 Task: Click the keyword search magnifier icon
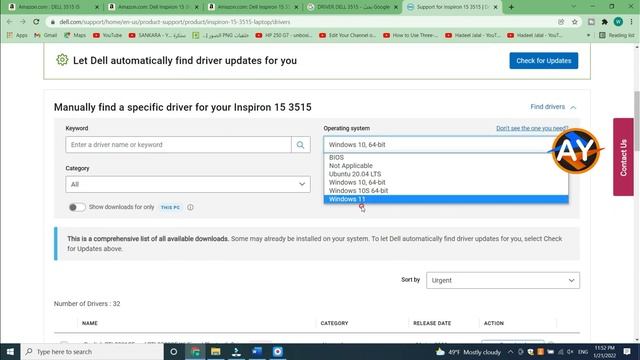[x=300, y=144]
